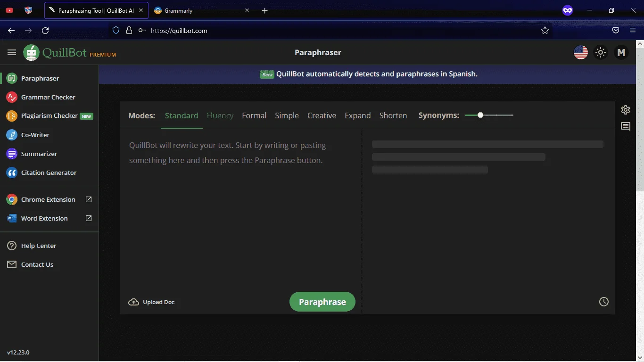Open history via the clock icon

(x=604, y=302)
